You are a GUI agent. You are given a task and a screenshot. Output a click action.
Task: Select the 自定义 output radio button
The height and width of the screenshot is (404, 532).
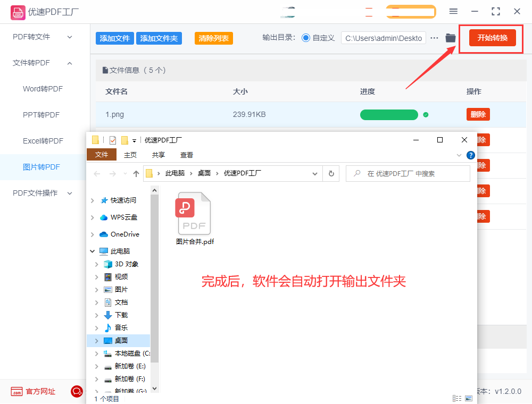tap(306, 38)
